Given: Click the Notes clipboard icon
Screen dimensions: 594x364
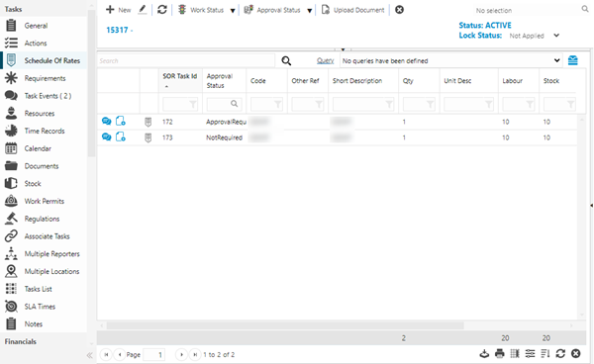Looking at the screenshot, I should pos(11,323).
